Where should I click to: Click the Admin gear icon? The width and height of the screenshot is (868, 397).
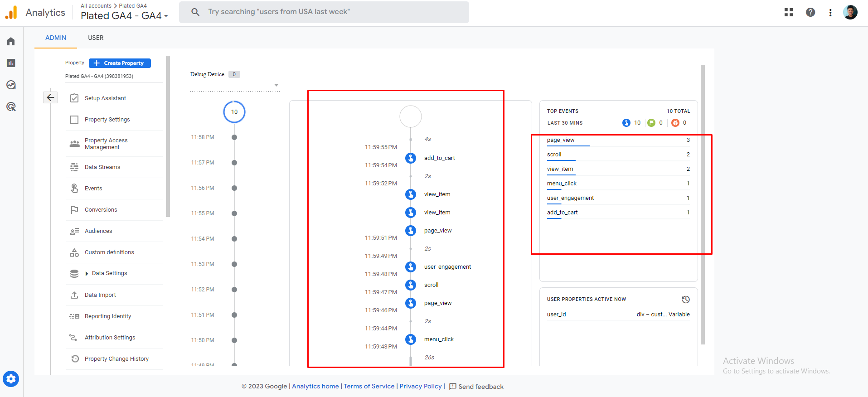pos(11,378)
